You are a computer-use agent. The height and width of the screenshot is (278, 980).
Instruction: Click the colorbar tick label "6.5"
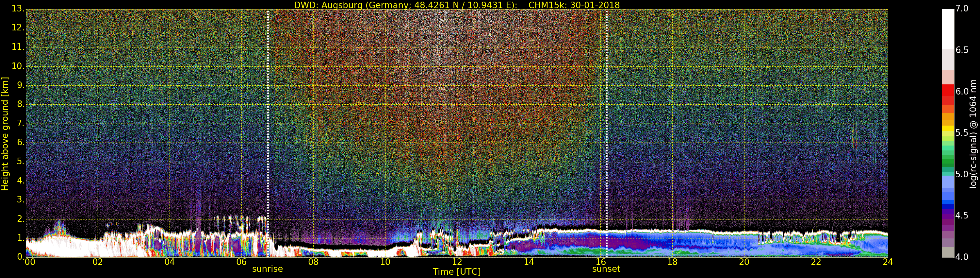pyautogui.click(x=962, y=50)
